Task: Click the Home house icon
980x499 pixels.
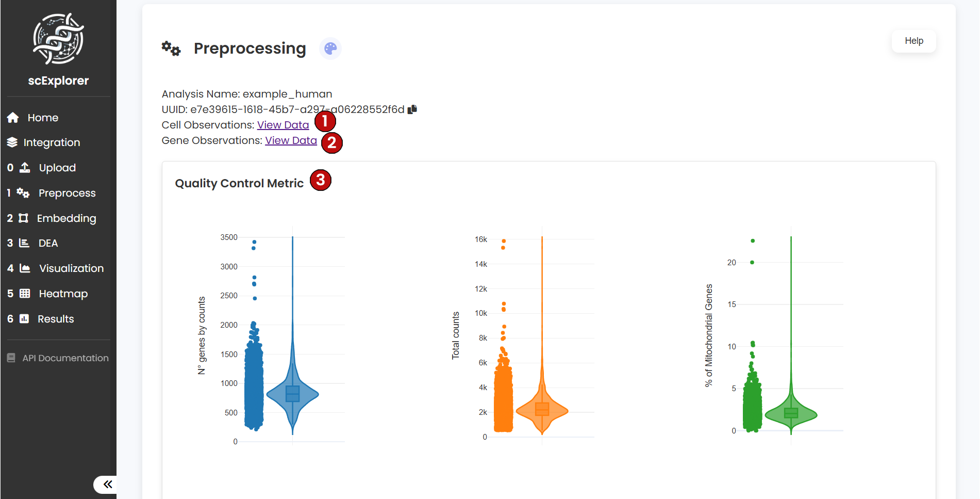Action: click(x=13, y=118)
